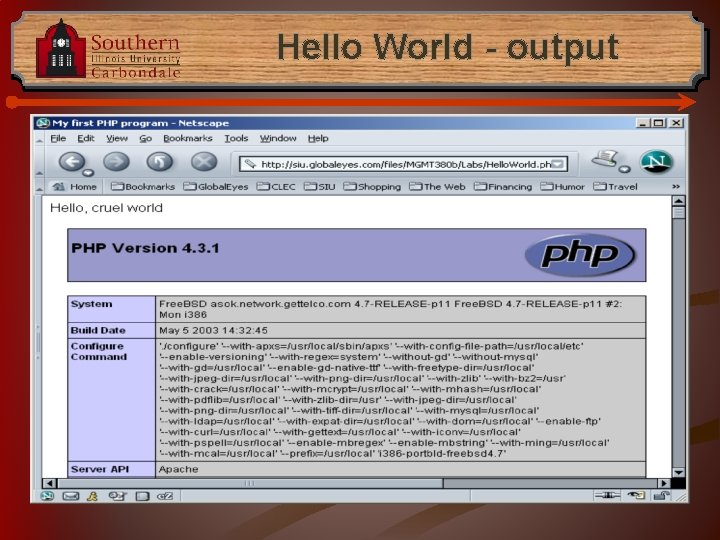720x540 pixels.
Task: Go forward with the Forward arrow button
Action: click(116, 162)
